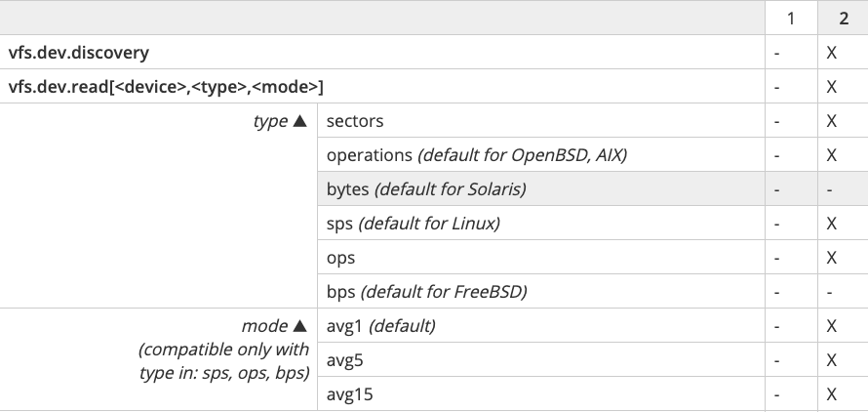The width and height of the screenshot is (868, 412).
Task: Click the compatibility note under mode
Action: pyautogui.click(x=224, y=362)
